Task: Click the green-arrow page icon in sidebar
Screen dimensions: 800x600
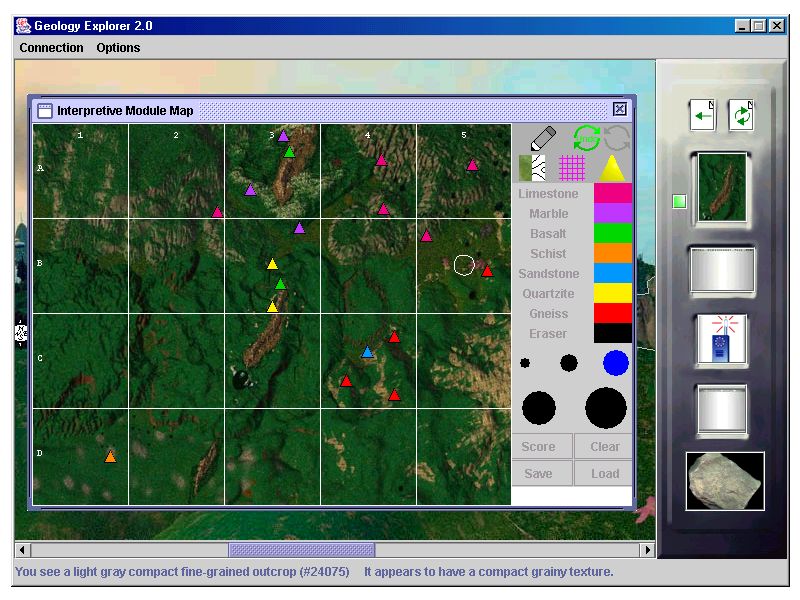Action: [702, 115]
